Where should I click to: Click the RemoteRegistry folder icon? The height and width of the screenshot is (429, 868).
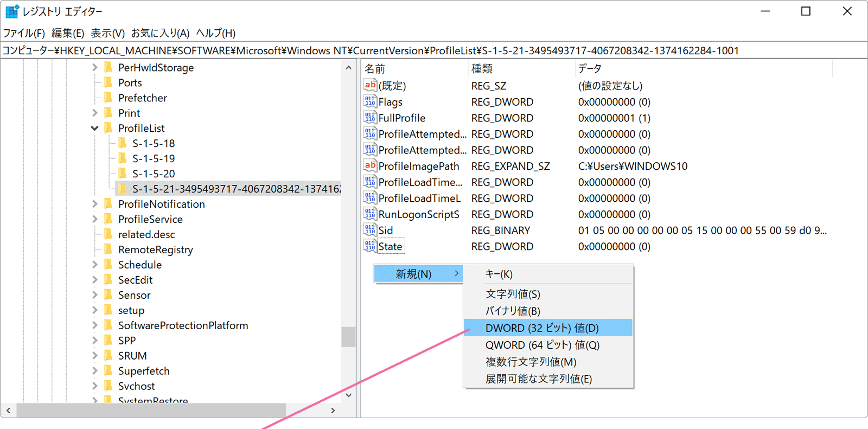pos(108,249)
